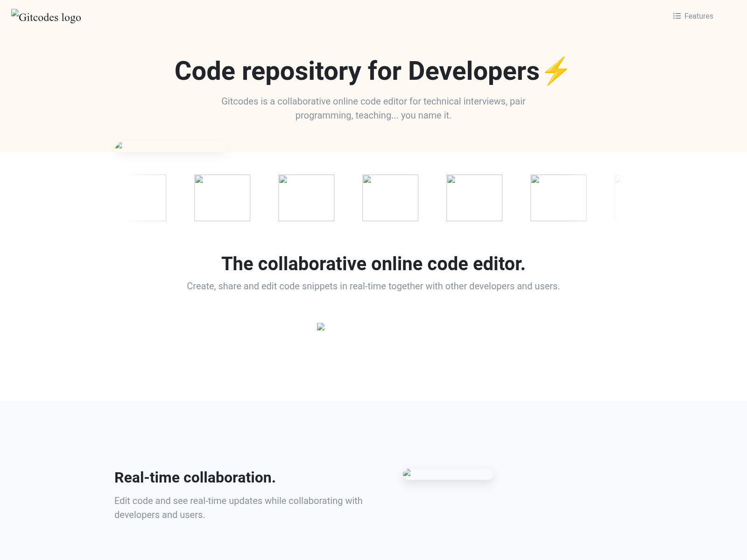Click the 'Edit code and see real-time updates' paragraph

pos(238,508)
